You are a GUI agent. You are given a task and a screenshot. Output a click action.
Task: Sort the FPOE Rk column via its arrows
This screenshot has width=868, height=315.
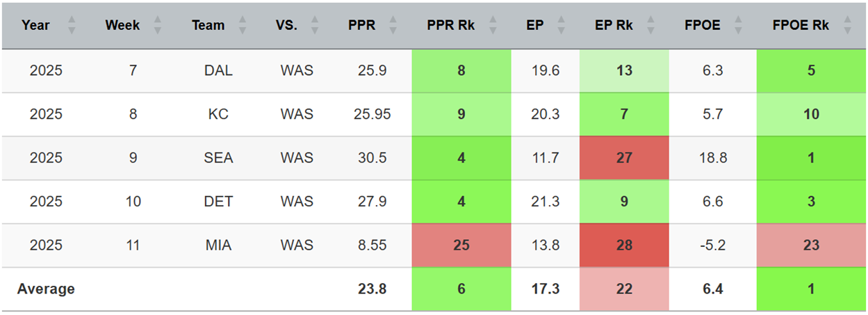[847, 26]
